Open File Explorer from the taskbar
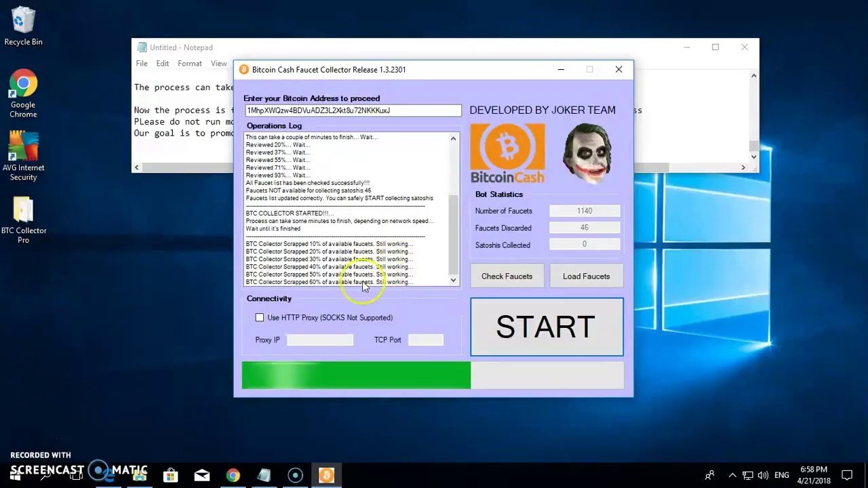This screenshot has height=488, width=868. (140, 475)
